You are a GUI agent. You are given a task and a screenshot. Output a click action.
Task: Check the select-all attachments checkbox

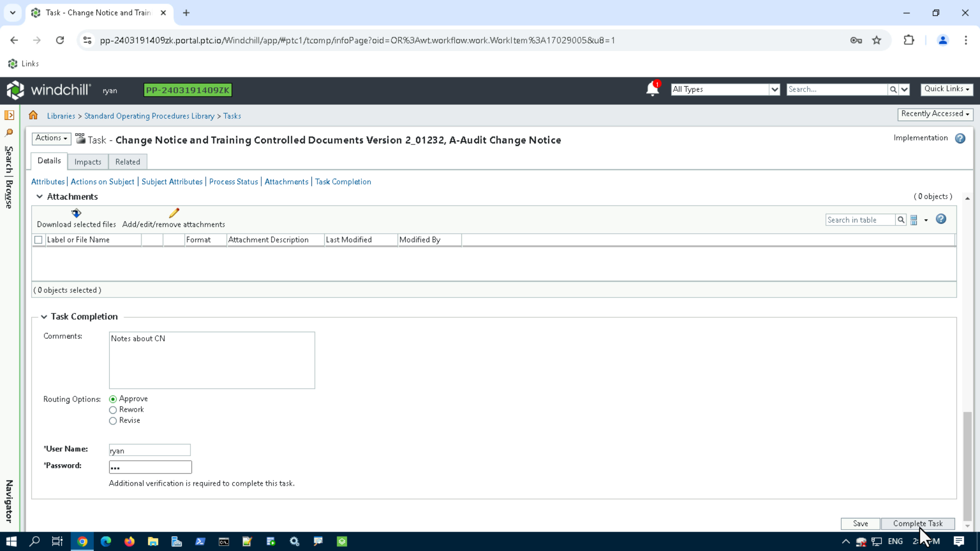[x=38, y=240]
